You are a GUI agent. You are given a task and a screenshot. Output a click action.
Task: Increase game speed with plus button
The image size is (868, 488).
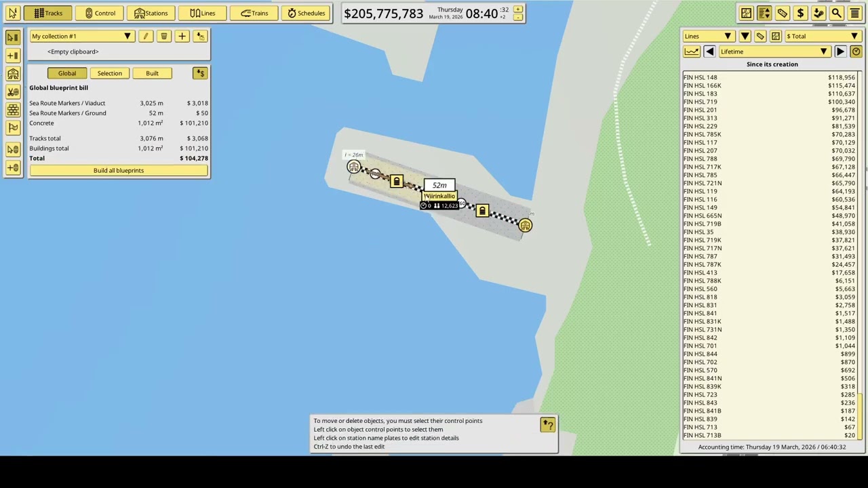518,9
